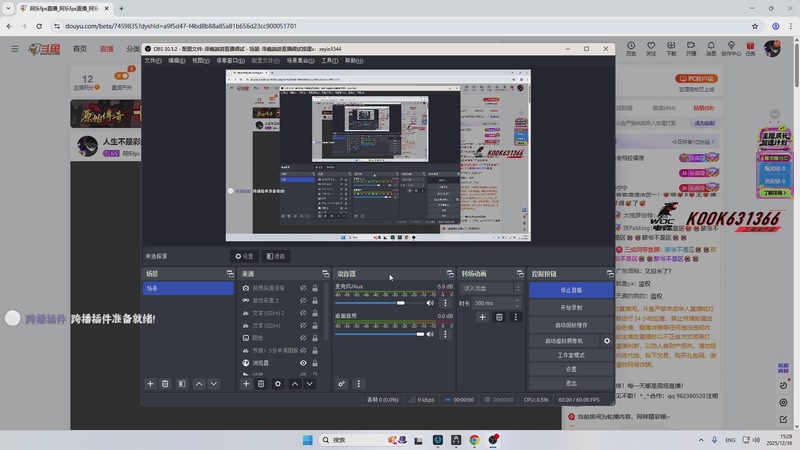Open OBS 停靠窗口(D) menu

click(231, 61)
